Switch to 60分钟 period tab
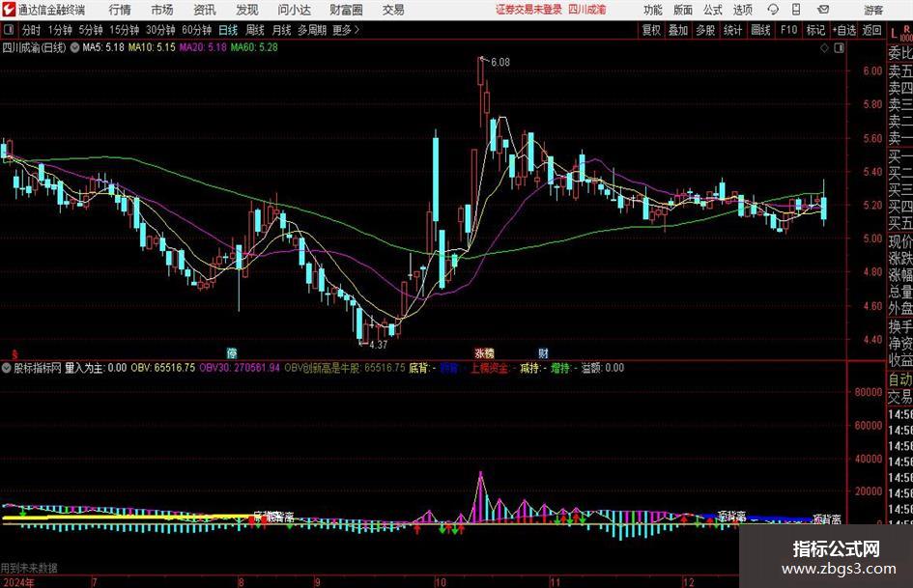The width and height of the screenshot is (913, 588). click(x=196, y=30)
